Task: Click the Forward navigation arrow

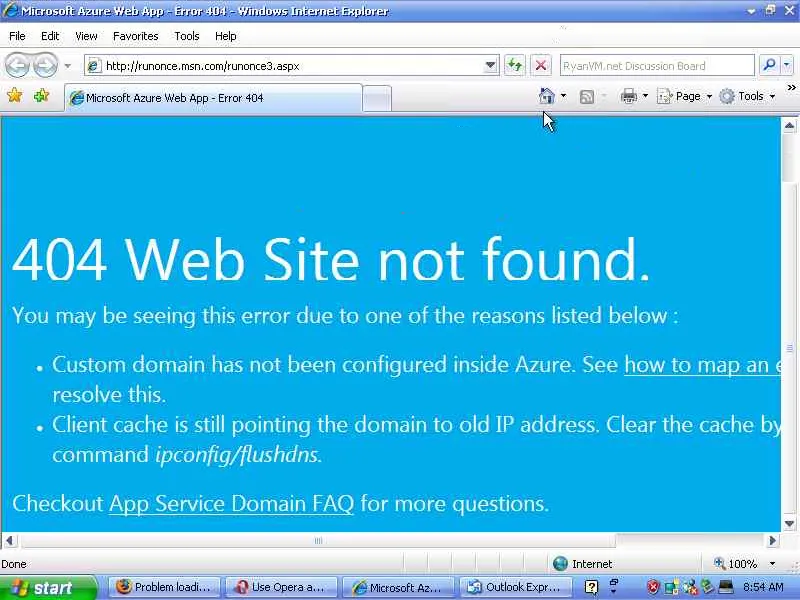Action: coord(45,65)
